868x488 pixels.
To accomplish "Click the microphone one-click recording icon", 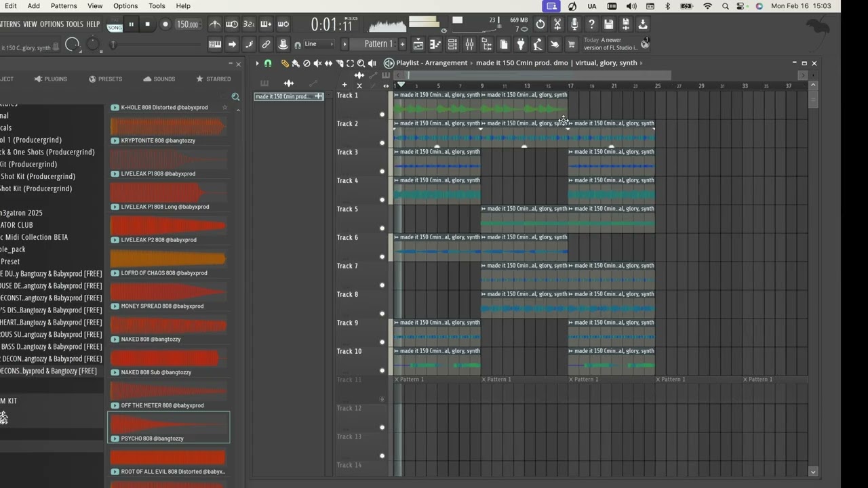I will (574, 24).
